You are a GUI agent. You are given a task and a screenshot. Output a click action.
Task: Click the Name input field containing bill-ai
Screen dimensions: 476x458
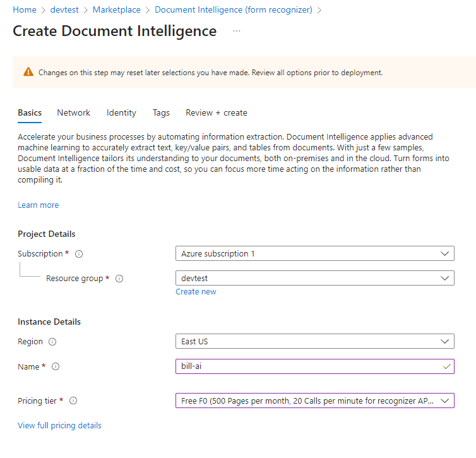coord(308,366)
